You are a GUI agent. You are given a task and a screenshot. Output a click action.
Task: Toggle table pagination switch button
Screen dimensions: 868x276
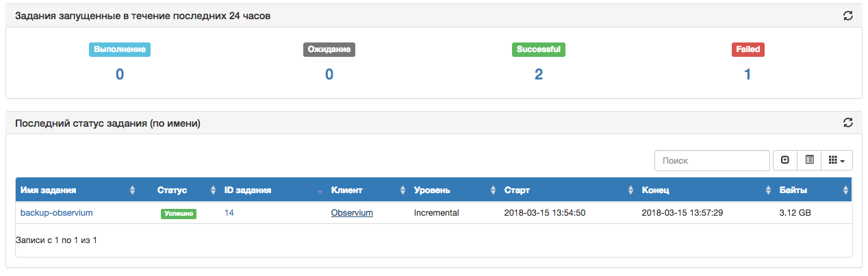(x=784, y=160)
